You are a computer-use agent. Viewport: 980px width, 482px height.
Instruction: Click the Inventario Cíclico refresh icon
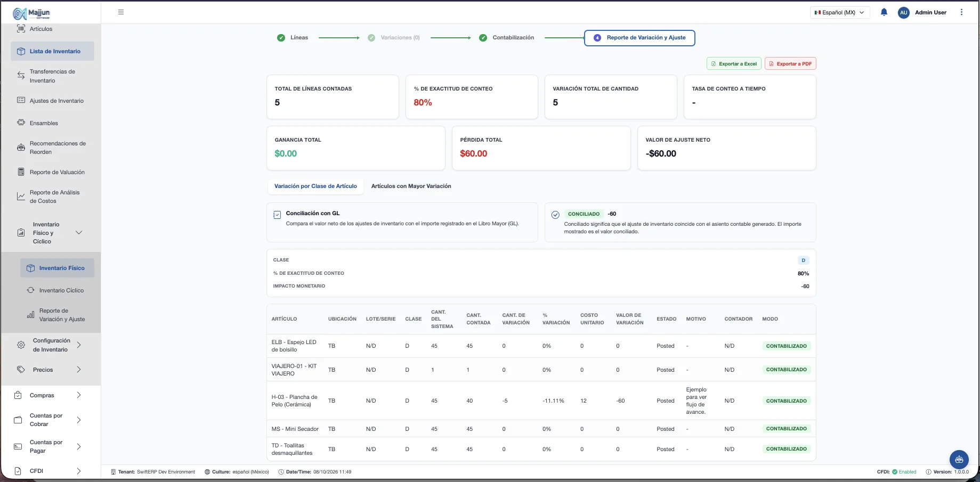tap(30, 290)
